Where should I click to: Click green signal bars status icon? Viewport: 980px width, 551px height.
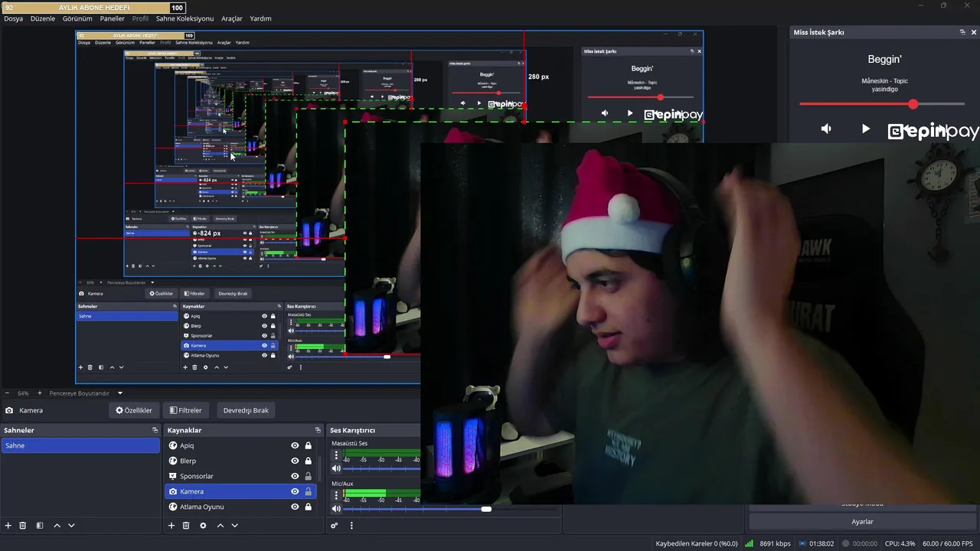749,543
